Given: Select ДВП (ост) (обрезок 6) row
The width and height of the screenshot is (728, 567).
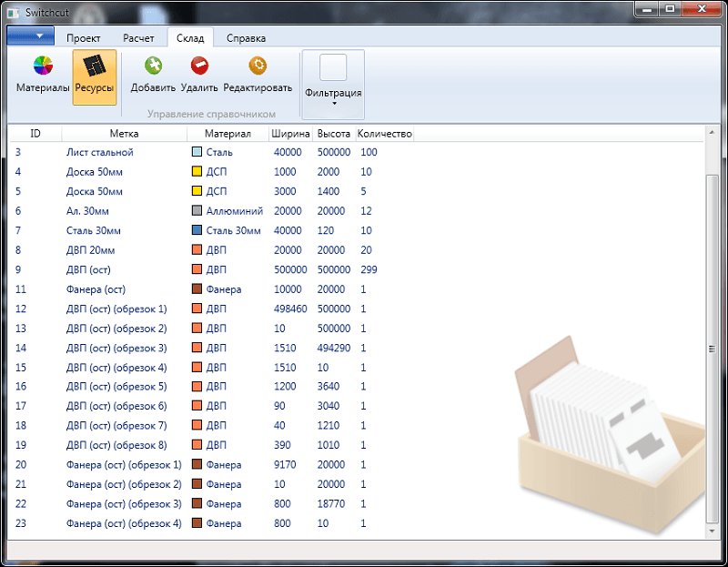Looking at the screenshot, I should coord(357,406).
